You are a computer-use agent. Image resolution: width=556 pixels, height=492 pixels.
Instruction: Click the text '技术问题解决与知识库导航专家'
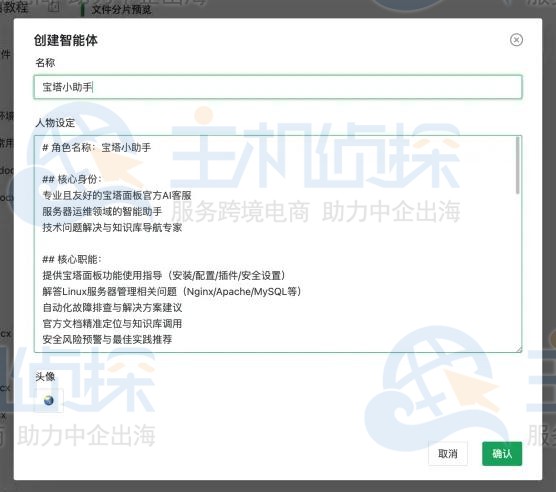[x=112, y=227]
